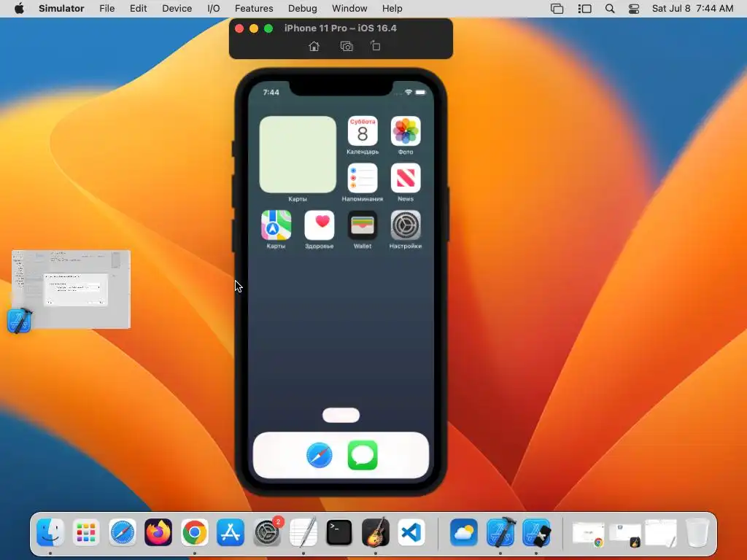Launch Messages from the iPhone dock
Image resolution: width=747 pixels, height=560 pixels.
coord(363,455)
